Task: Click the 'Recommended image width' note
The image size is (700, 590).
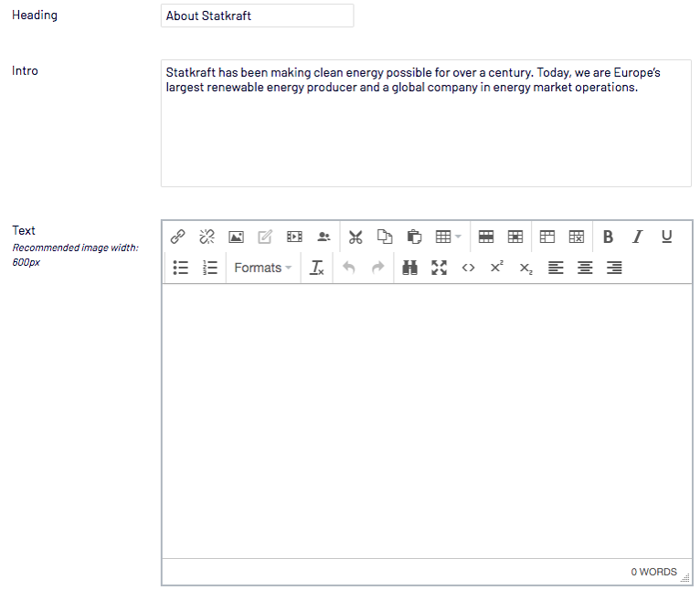Action: (76, 255)
